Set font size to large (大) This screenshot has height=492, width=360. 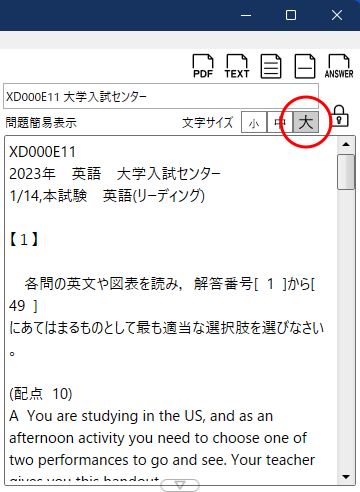pos(306,122)
